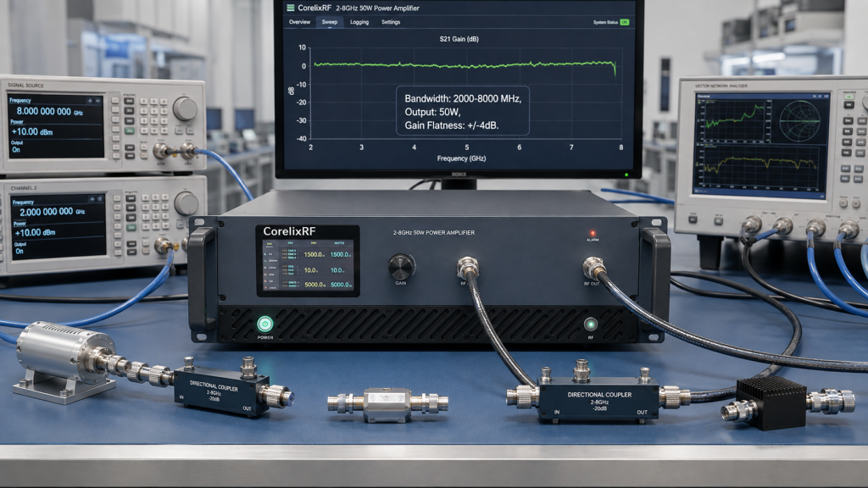Screen dimensions: 868x488
Task: Click the "CHANNEL 2" label on lower generator
Action: (24, 188)
